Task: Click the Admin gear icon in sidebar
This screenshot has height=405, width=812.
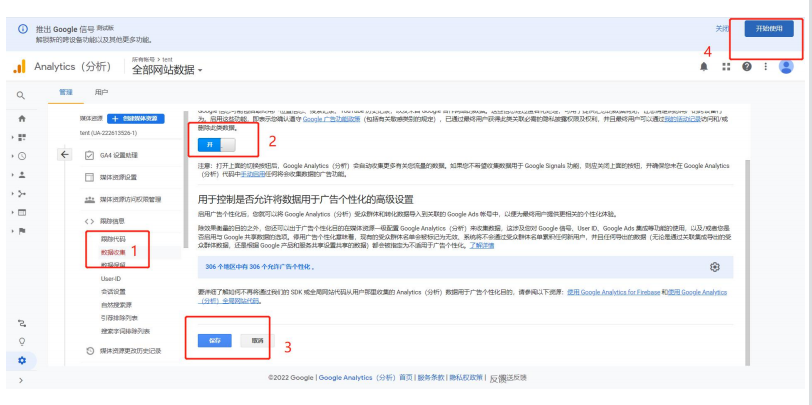Action: (x=22, y=361)
